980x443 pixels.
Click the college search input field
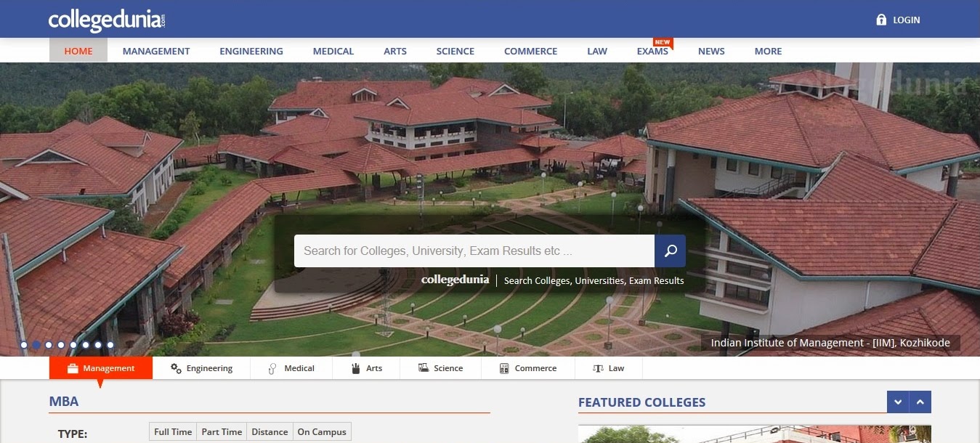pos(474,251)
